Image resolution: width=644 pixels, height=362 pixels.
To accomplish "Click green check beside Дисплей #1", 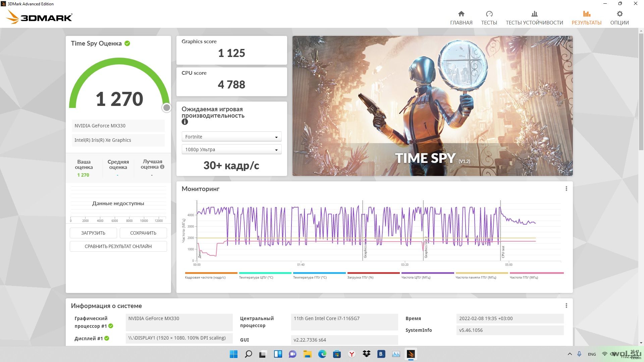I will 107,339.
